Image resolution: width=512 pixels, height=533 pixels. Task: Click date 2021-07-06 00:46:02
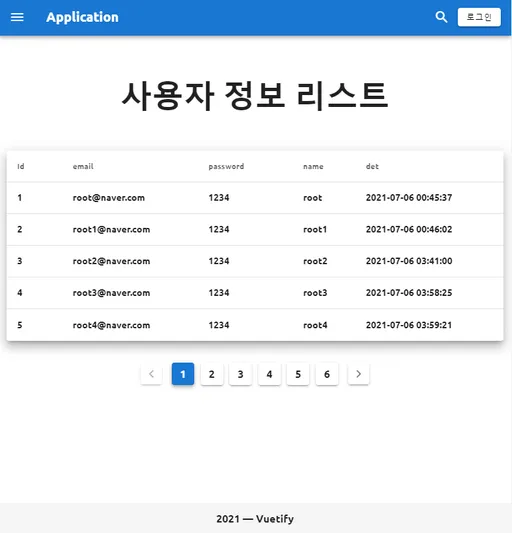(x=409, y=229)
